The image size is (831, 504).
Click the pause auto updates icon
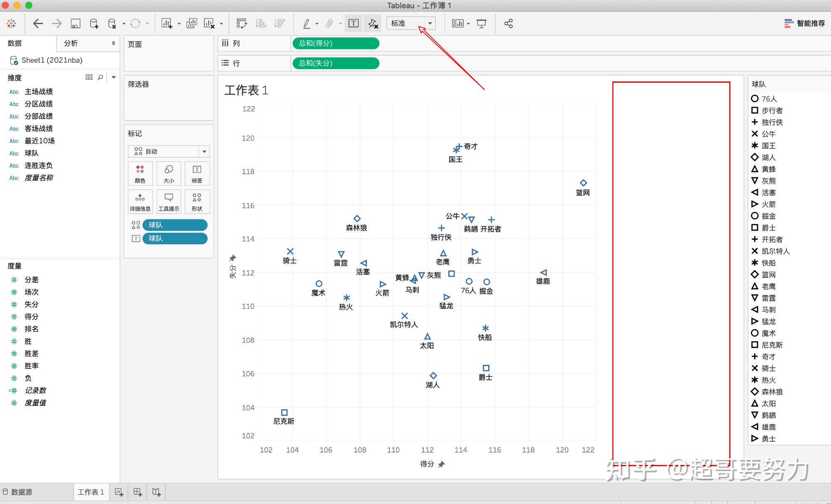coord(112,23)
